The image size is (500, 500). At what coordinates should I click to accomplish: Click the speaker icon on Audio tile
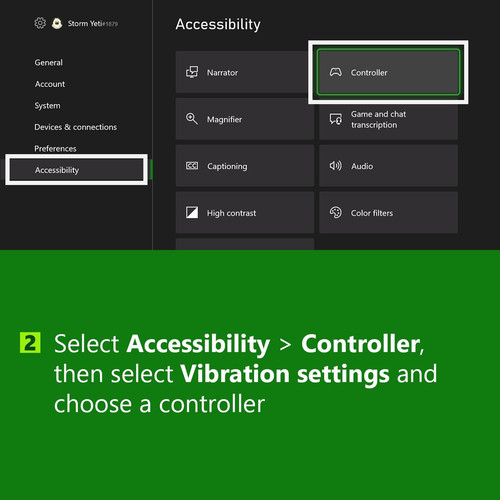336,166
